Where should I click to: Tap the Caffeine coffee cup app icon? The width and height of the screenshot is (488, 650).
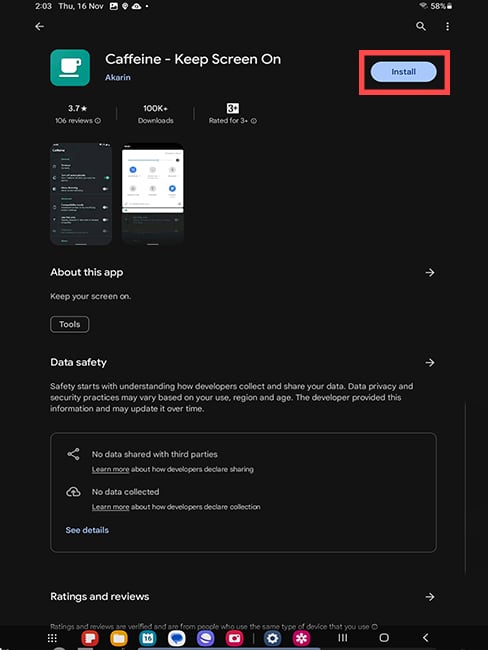coord(70,68)
